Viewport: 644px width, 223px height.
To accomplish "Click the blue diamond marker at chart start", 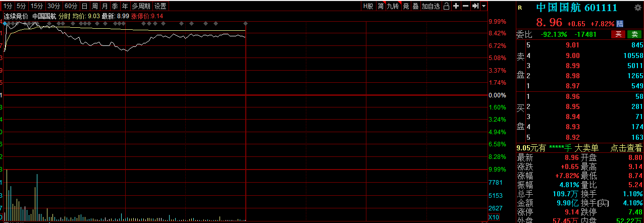I will pyautogui.click(x=6, y=23).
